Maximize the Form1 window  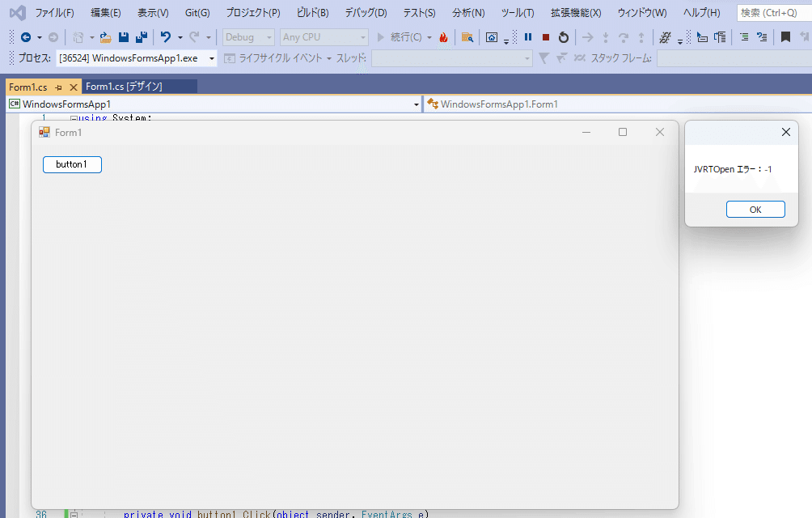pos(623,132)
